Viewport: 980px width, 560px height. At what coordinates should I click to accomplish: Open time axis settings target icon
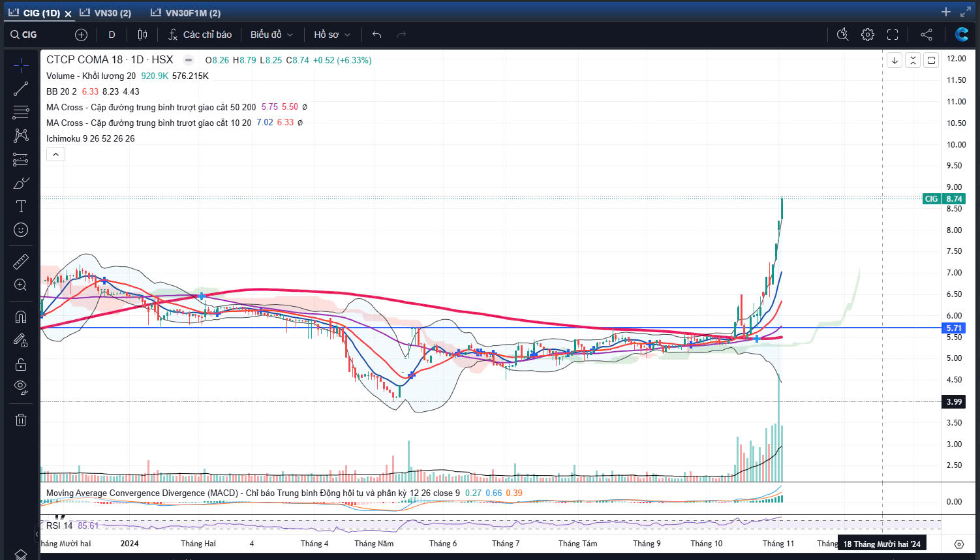coord(958,544)
